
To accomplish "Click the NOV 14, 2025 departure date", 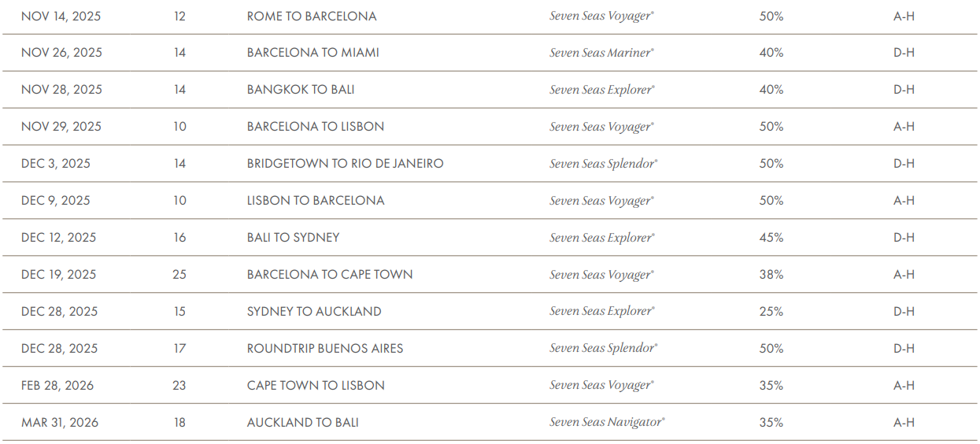I will [61, 16].
